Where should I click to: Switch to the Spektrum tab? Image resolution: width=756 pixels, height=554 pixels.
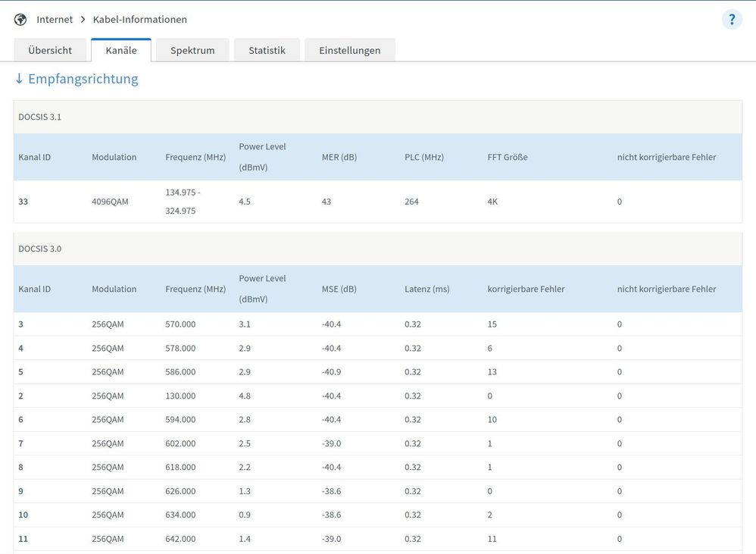click(192, 51)
